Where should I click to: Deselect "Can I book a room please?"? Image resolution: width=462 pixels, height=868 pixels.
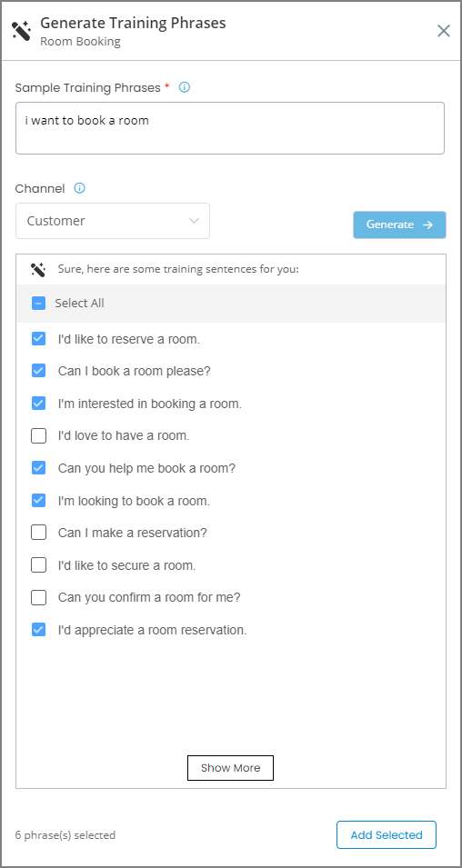click(38, 371)
